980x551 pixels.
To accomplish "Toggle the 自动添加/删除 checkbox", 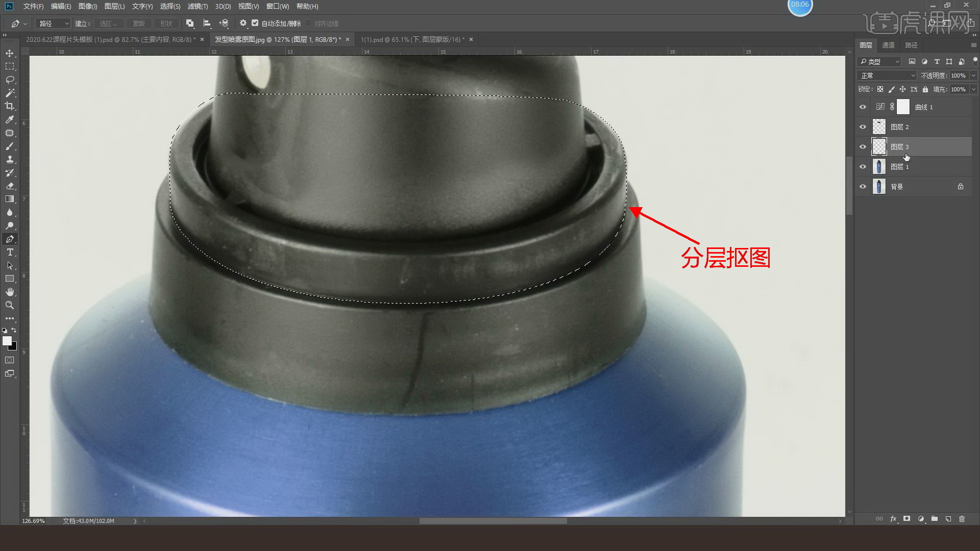I will click(255, 23).
